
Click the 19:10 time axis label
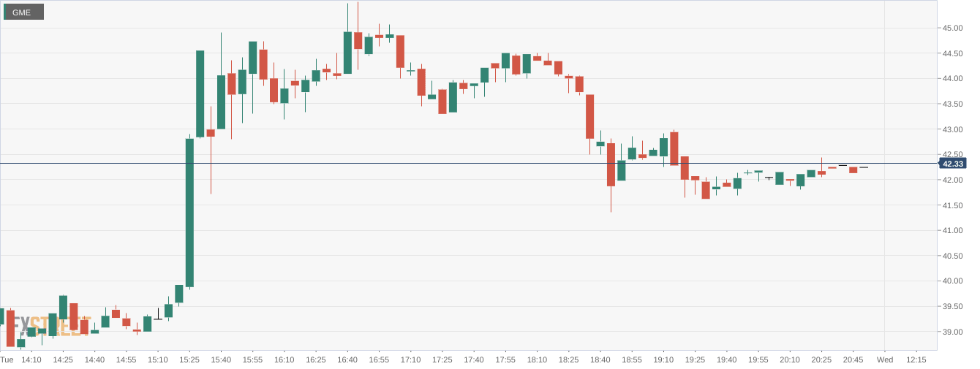click(x=663, y=360)
